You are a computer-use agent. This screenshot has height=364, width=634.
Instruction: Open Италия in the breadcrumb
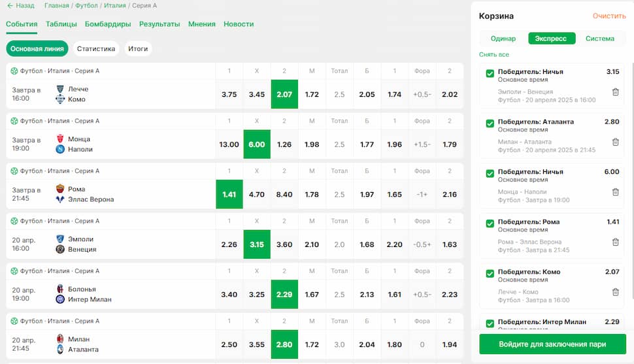pyautogui.click(x=115, y=6)
